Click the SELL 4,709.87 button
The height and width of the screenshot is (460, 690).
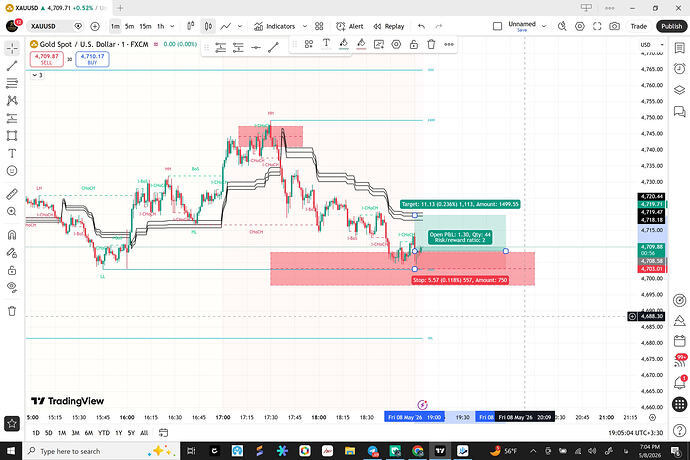47,59
